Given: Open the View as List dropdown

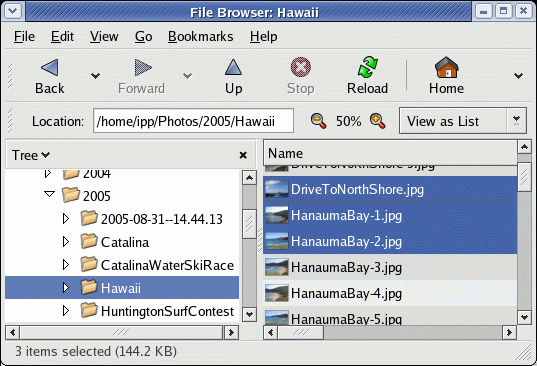Looking at the screenshot, I should [x=463, y=121].
